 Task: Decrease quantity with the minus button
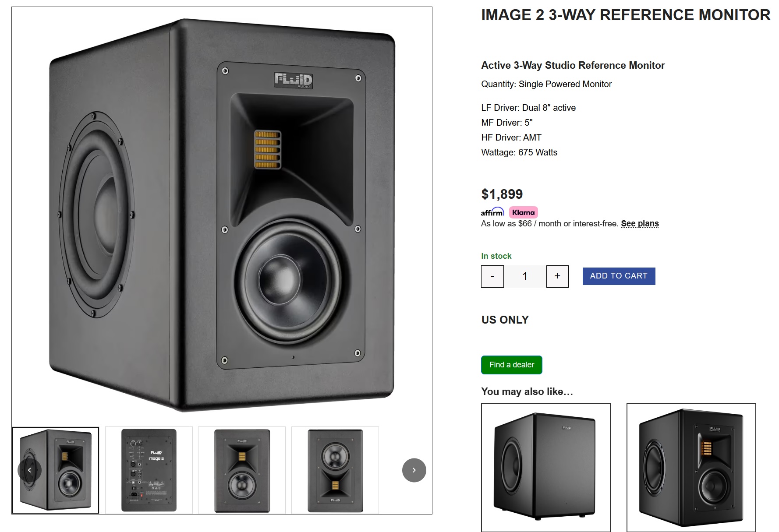coord(492,276)
